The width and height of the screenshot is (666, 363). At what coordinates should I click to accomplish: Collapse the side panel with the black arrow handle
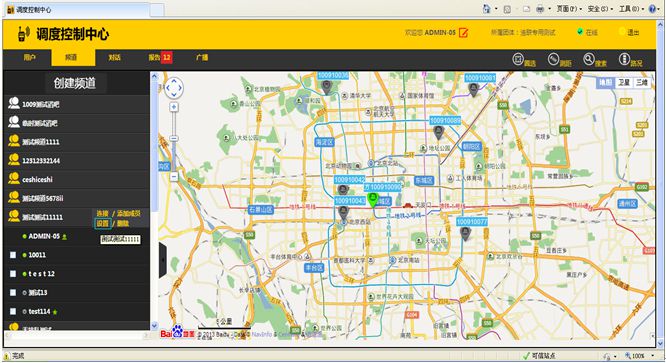click(163, 260)
